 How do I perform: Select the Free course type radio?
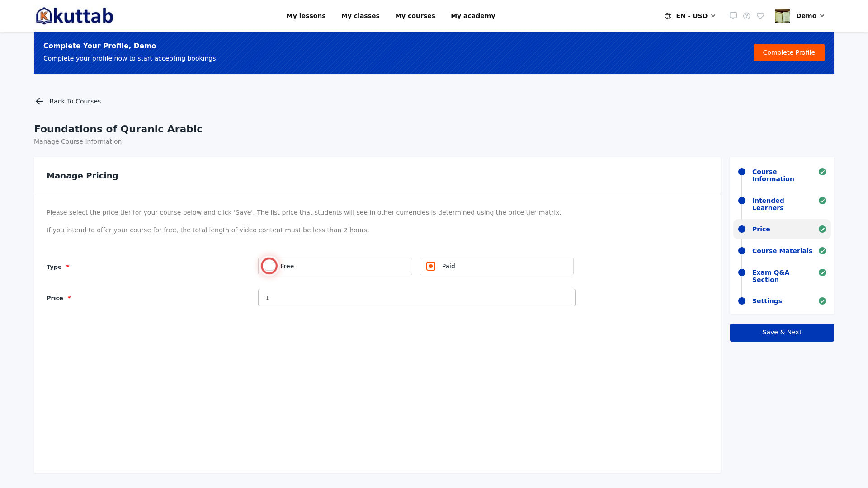(x=269, y=266)
